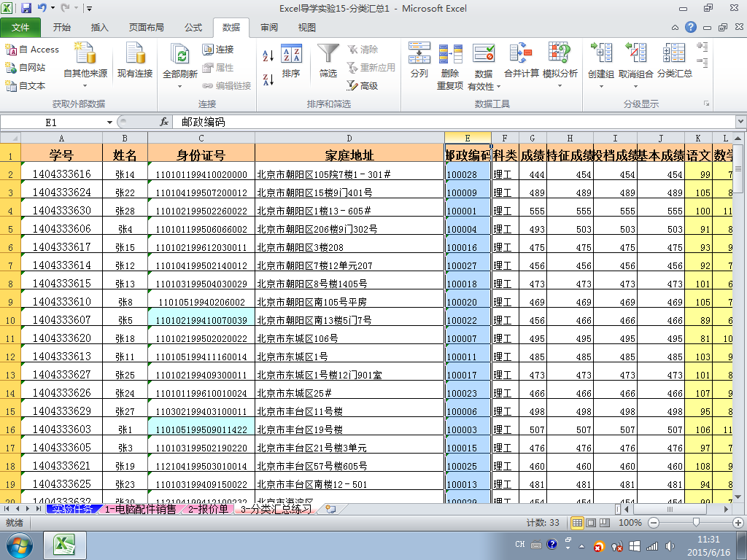Adjust the zoom slider handle
The image size is (747, 560).
696,523
